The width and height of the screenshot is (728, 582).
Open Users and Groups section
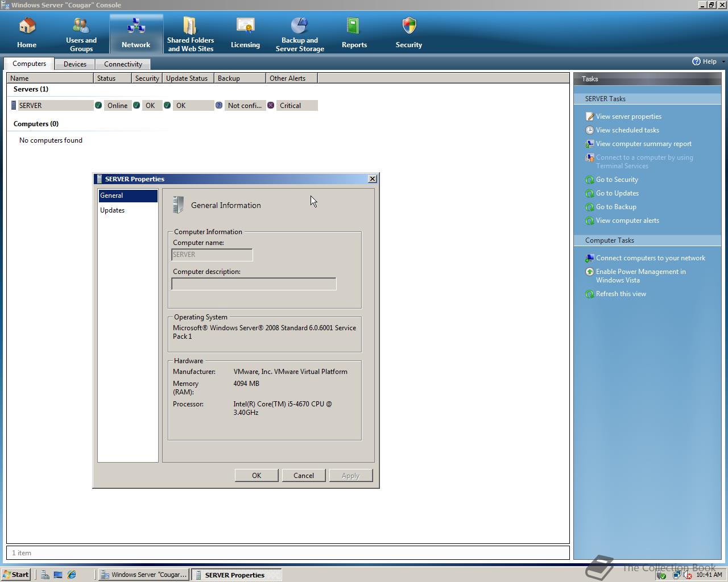(81, 34)
